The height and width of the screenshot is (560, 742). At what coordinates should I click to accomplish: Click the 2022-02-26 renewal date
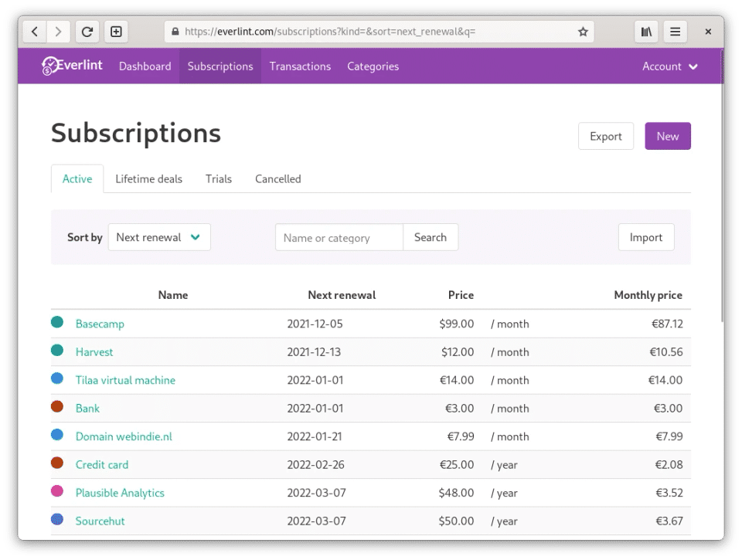315,464
